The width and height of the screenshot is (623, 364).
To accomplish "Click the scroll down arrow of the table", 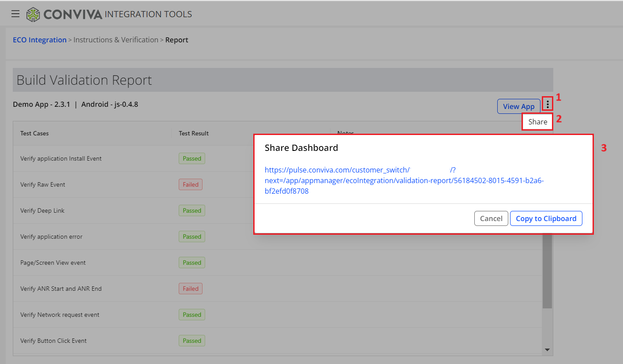I will (547, 350).
